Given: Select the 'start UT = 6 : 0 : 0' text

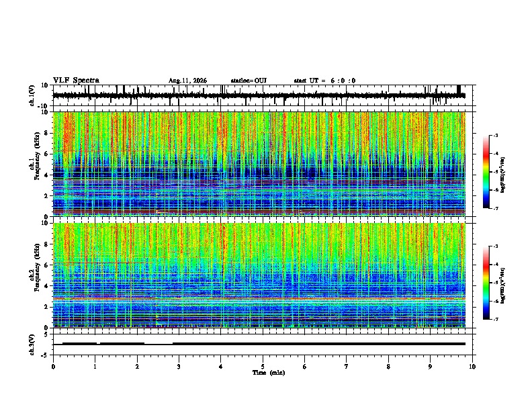Looking at the screenshot, I should (324, 81).
